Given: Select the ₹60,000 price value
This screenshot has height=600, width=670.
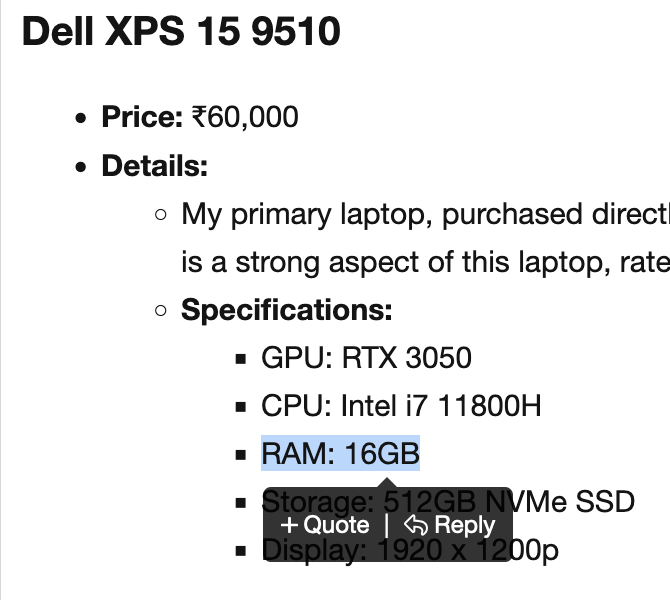Looking at the screenshot, I should click(x=245, y=117).
